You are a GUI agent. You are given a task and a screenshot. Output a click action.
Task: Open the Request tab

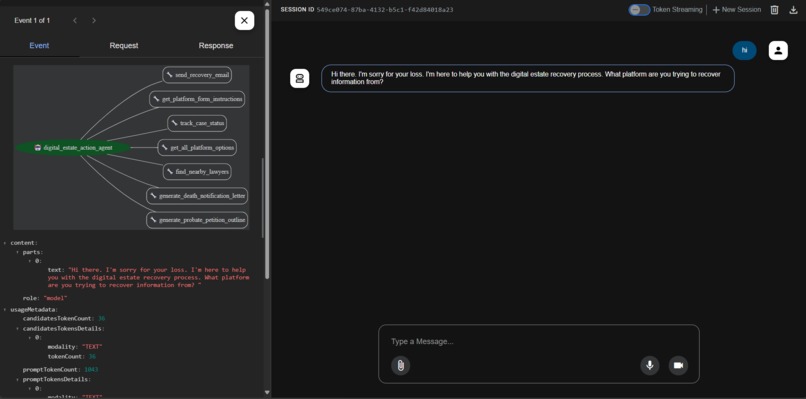pyautogui.click(x=124, y=46)
